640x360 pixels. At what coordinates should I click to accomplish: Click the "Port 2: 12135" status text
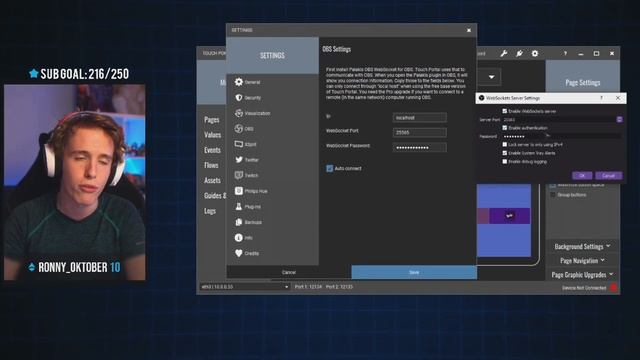click(339, 287)
